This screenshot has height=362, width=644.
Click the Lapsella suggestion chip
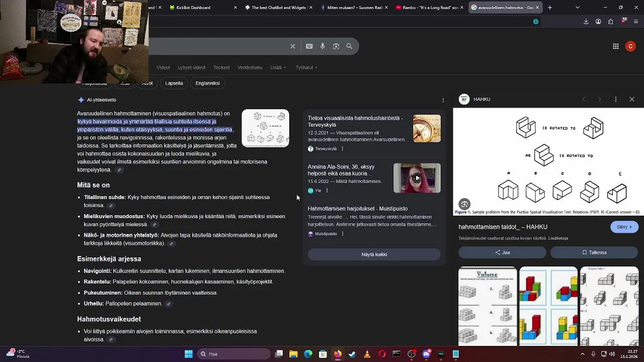174,83
